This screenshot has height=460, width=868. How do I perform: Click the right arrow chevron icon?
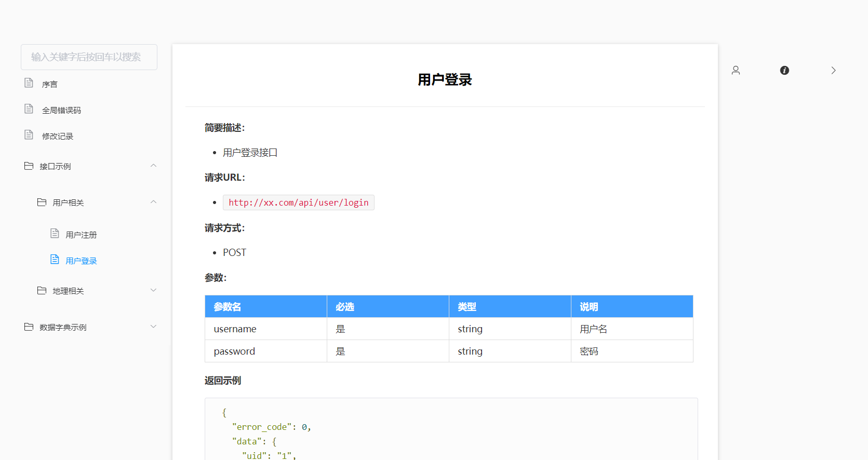[x=833, y=70]
